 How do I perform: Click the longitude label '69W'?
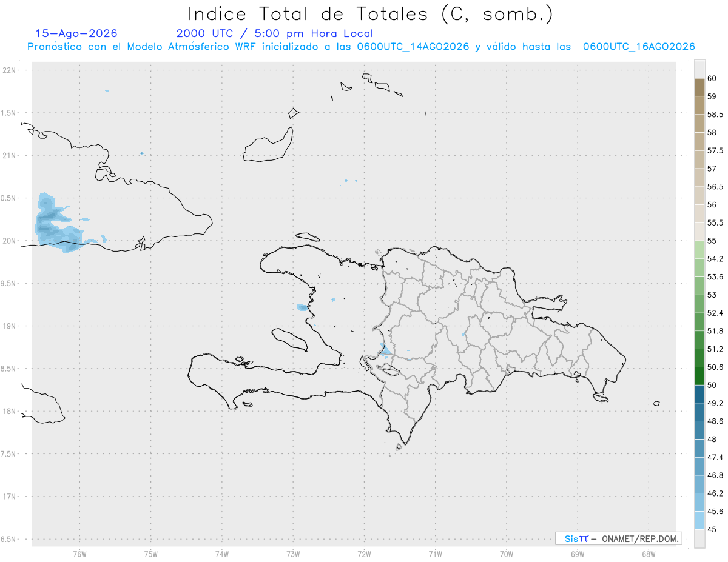[578, 554]
